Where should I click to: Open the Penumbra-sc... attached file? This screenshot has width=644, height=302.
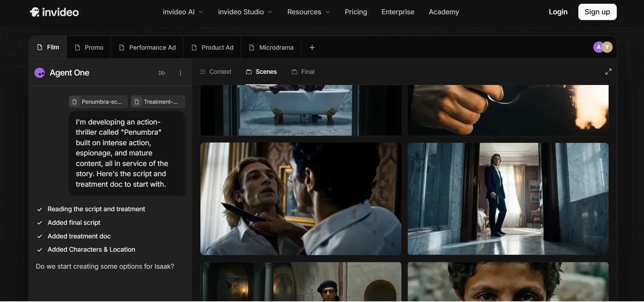click(98, 102)
